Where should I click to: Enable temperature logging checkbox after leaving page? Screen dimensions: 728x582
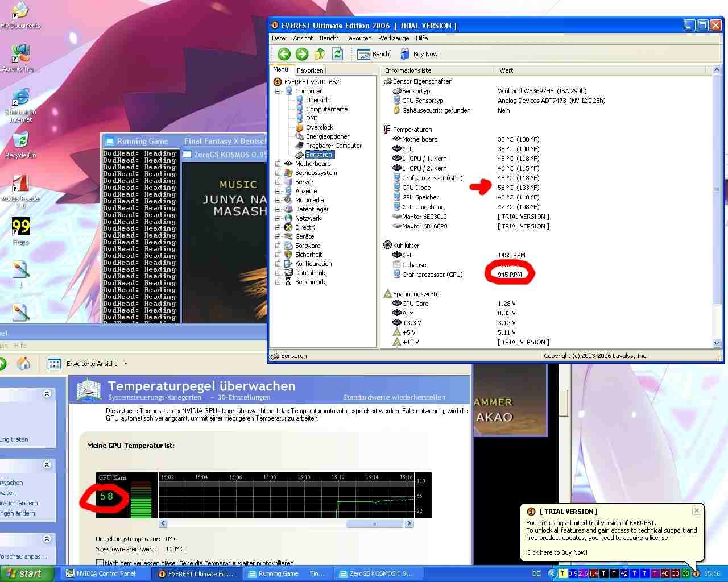click(100, 563)
